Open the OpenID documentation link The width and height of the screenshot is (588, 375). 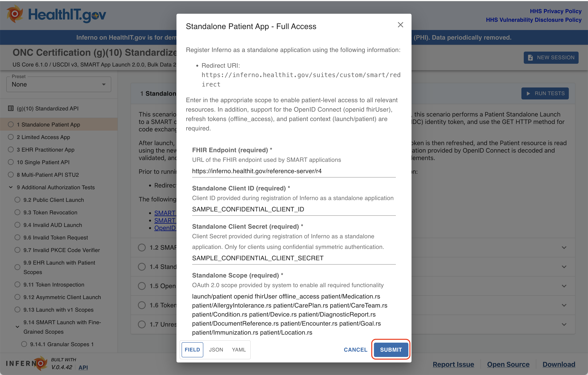click(165, 228)
